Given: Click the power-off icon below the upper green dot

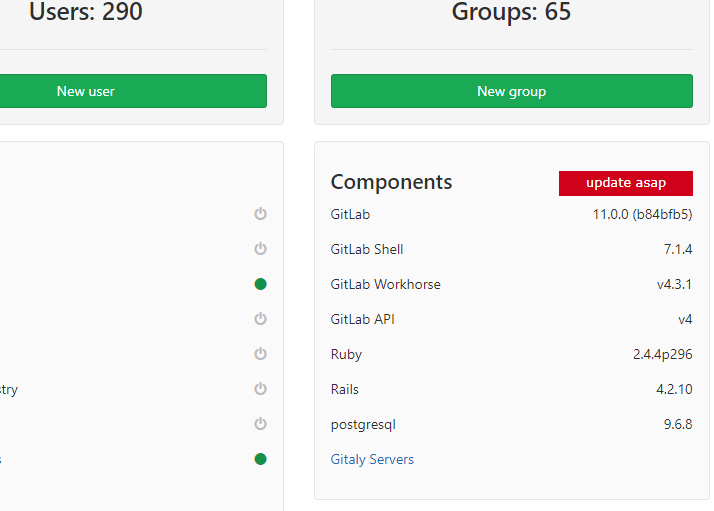Looking at the screenshot, I should (260, 319).
